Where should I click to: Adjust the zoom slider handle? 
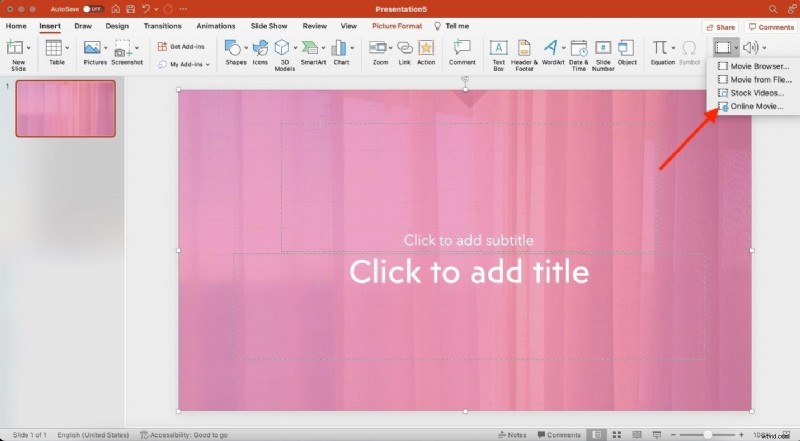pos(707,435)
